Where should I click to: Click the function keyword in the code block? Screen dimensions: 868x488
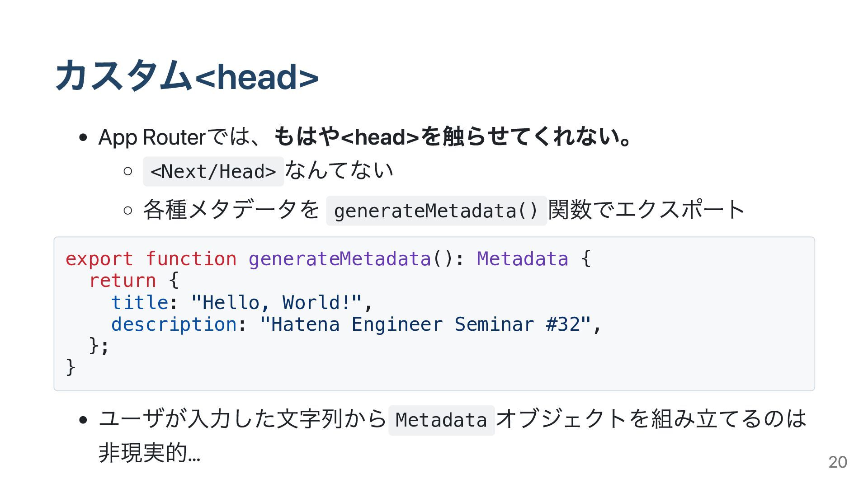pyautogui.click(x=191, y=259)
